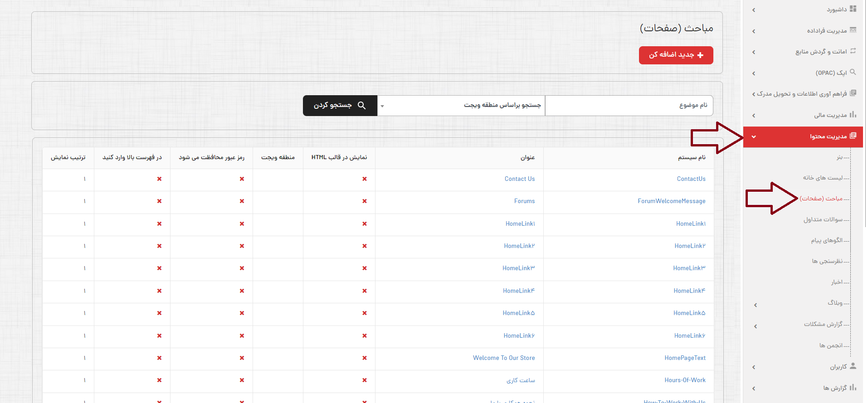The height and width of the screenshot is (403, 868).
Task: Open the FAQ menu item (سوالات متداول)
Action: 823,219
